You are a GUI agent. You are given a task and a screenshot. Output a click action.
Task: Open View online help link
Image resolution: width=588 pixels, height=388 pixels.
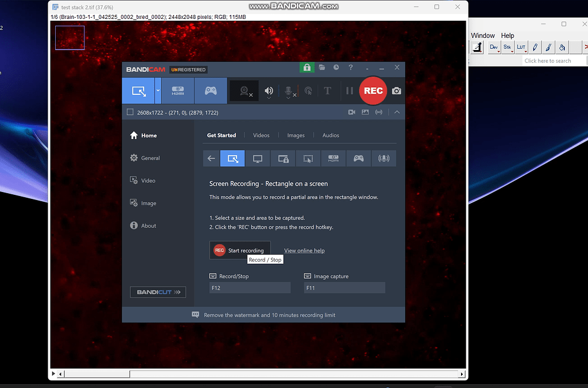pos(304,251)
